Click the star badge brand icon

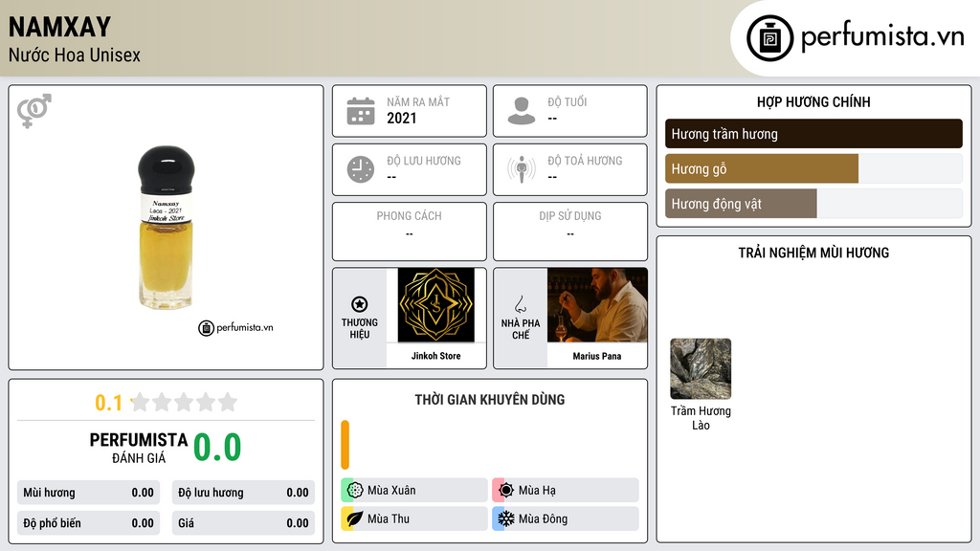coord(360,304)
